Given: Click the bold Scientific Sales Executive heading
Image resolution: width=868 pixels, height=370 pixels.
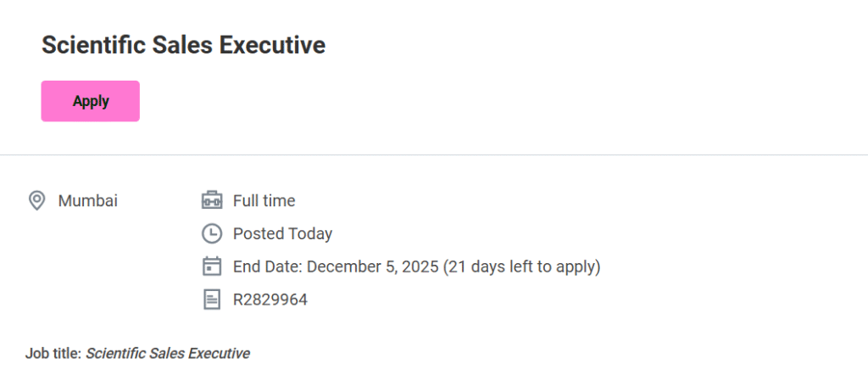Looking at the screenshot, I should tap(183, 45).
